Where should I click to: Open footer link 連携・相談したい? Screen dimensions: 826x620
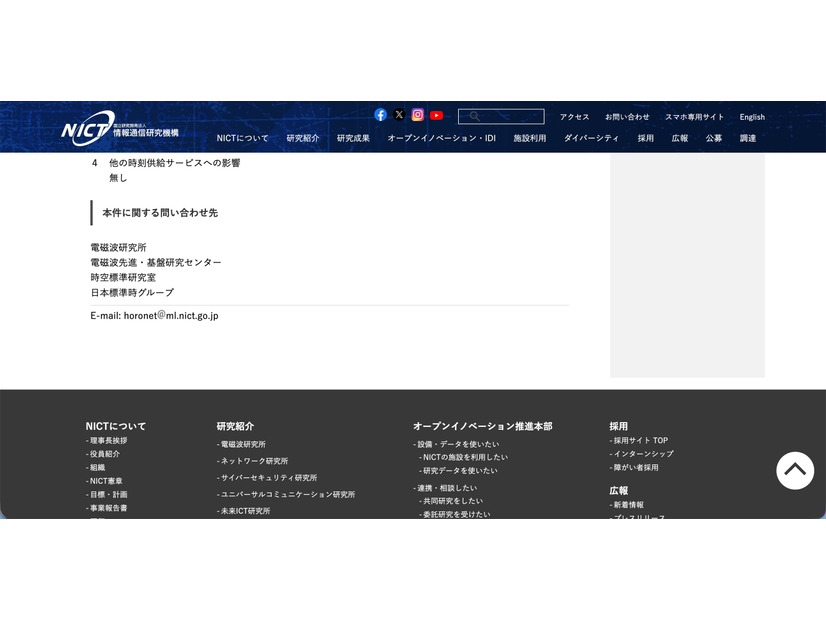[447, 488]
